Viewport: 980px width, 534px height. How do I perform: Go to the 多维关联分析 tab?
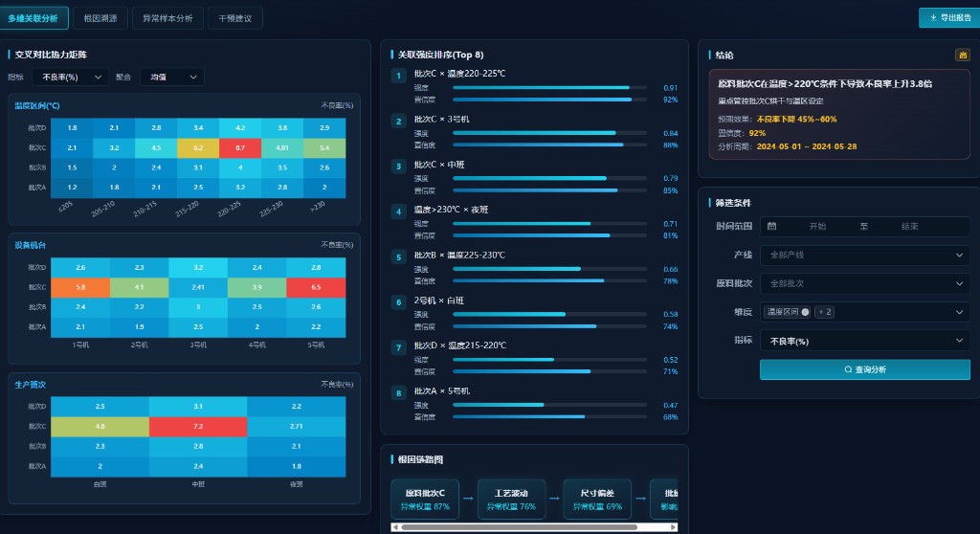tap(33, 18)
